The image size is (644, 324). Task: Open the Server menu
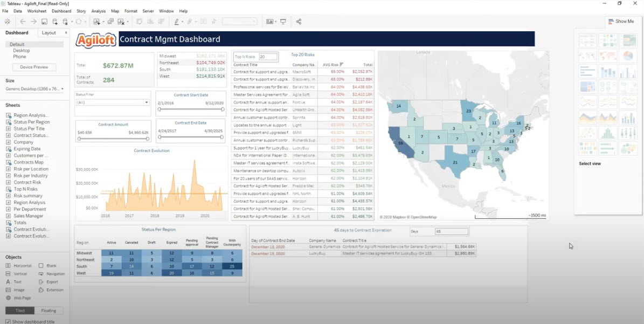coord(148,11)
